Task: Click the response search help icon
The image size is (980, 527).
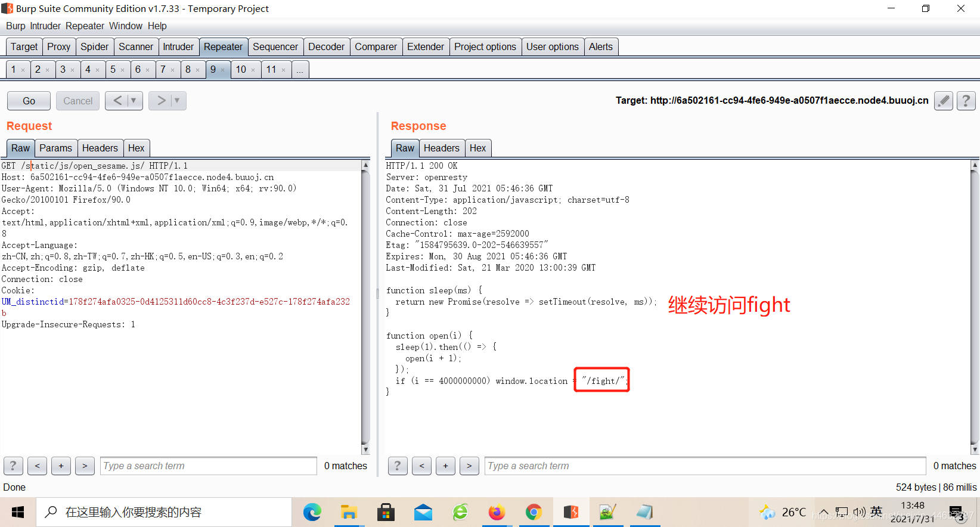Action: [x=398, y=466]
